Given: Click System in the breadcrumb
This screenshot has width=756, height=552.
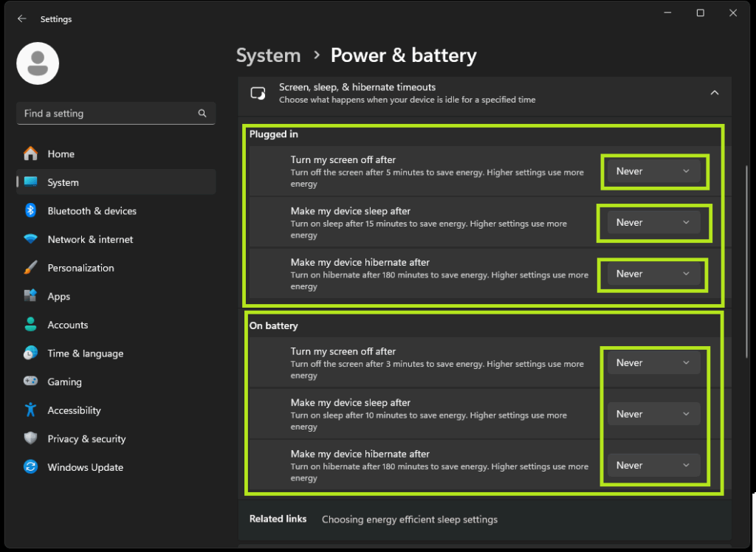Looking at the screenshot, I should pyautogui.click(x=269, y=55).
